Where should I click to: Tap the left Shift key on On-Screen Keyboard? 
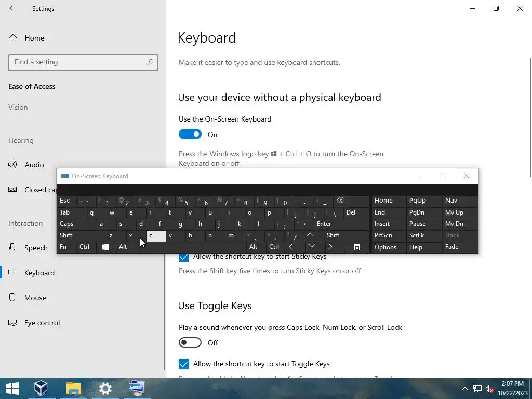pos(82,235)
